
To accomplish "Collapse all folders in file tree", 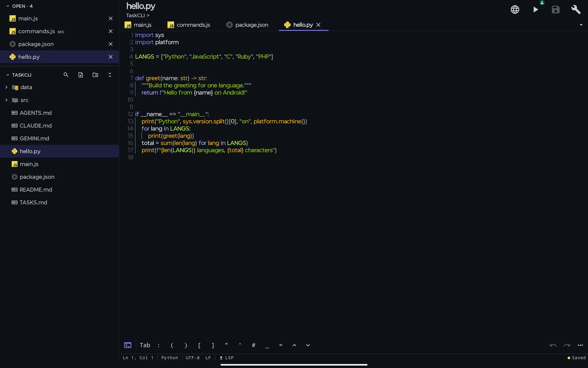I will pyautogui.click(x=110, y=75).
